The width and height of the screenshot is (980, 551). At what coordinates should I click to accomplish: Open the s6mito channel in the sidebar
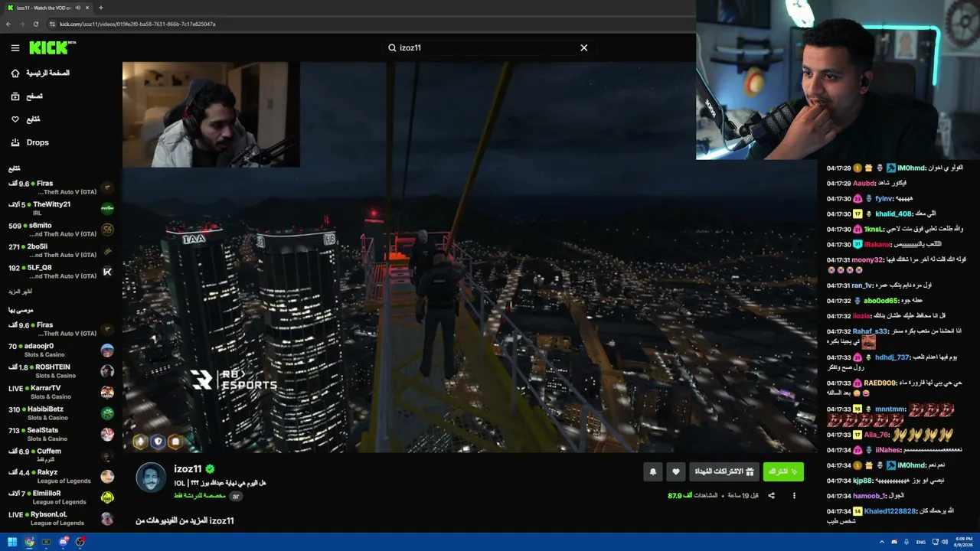[x=61, y=230]
